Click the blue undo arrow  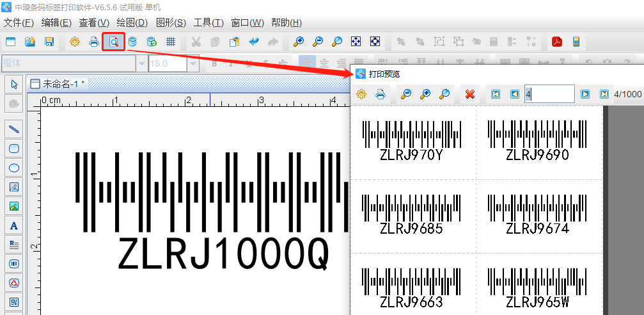click(254, 42)
